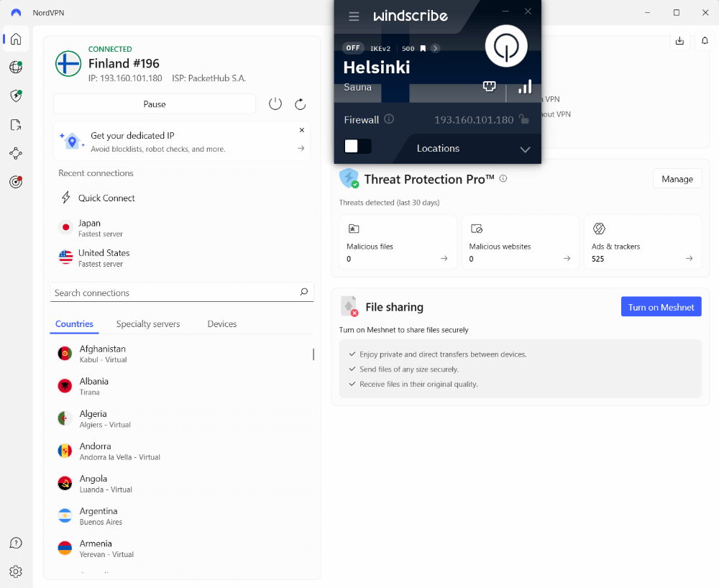Click the country list scrollbar
Image resolution: width=719 pixels, height=588 pixels.
[x=313, y=354]
